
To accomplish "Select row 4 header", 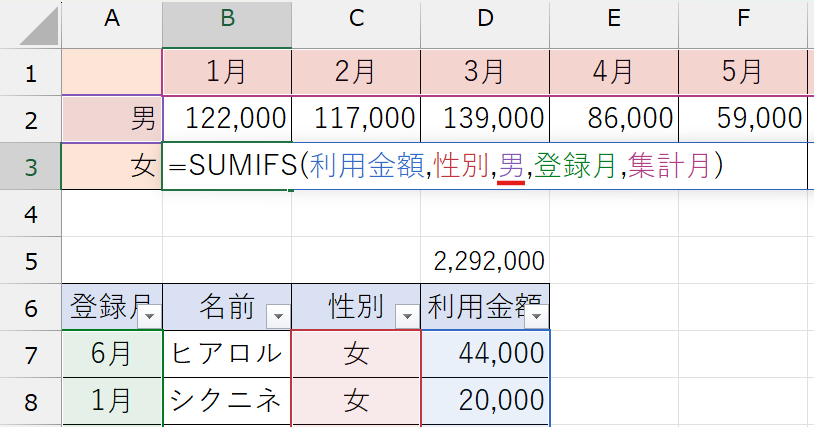I will [x=31, y=213].
